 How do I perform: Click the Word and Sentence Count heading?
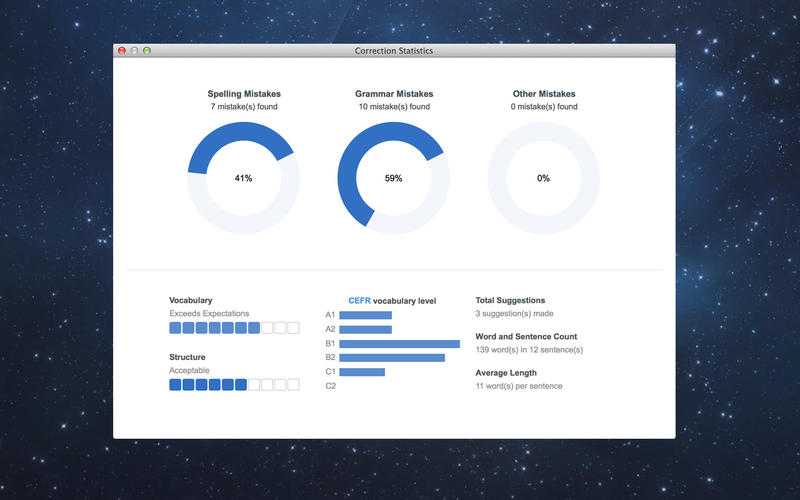click(x=526, y=336)
